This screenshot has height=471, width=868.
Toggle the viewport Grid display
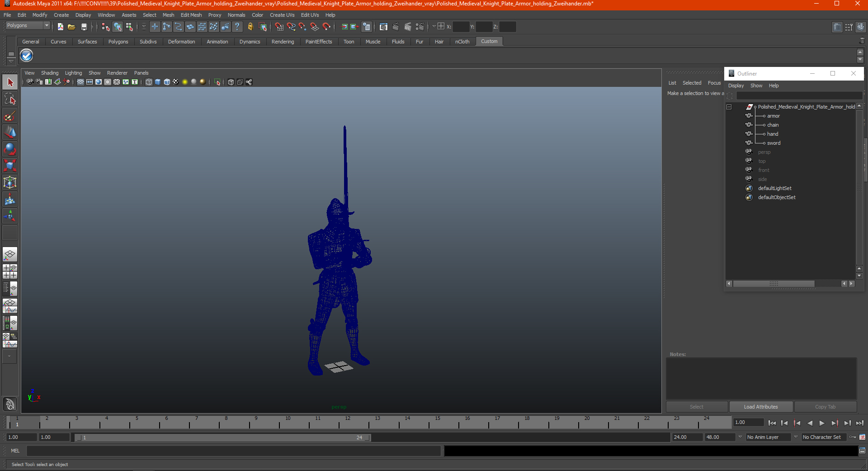click(80, 82)
